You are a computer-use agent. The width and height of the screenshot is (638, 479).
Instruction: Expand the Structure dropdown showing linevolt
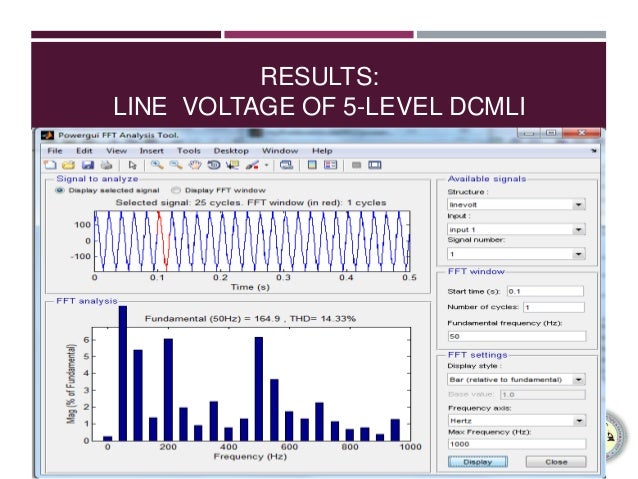[579, 204]
